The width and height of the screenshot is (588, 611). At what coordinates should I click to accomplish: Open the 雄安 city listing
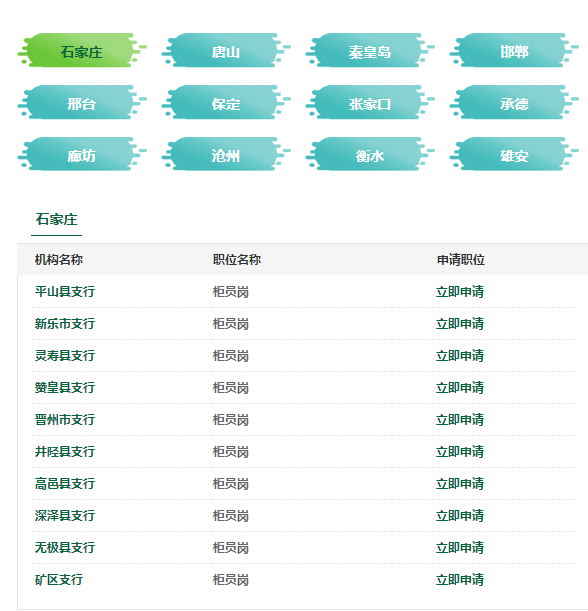[514, 154]
